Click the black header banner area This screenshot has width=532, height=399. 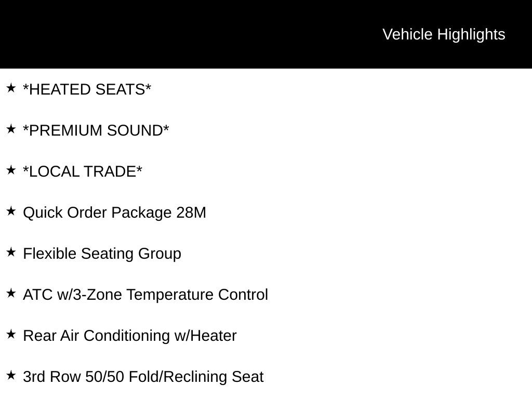[182, 34]
